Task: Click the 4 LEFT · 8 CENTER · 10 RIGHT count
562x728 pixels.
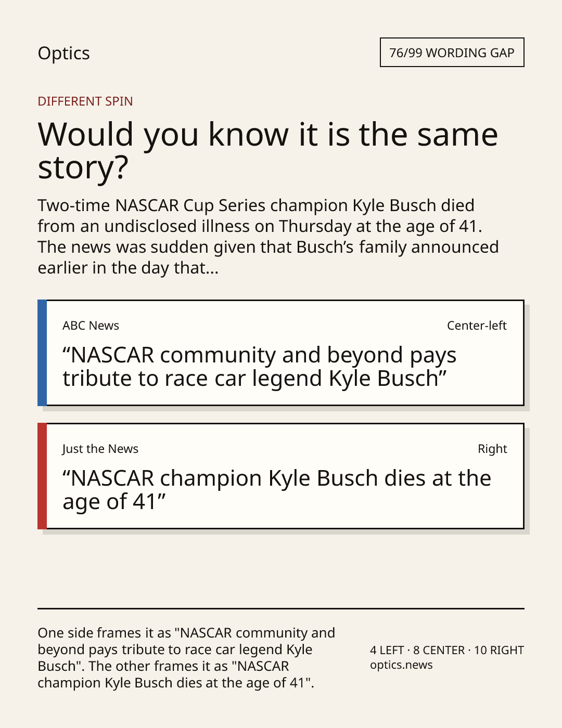Action: point(447,650)
